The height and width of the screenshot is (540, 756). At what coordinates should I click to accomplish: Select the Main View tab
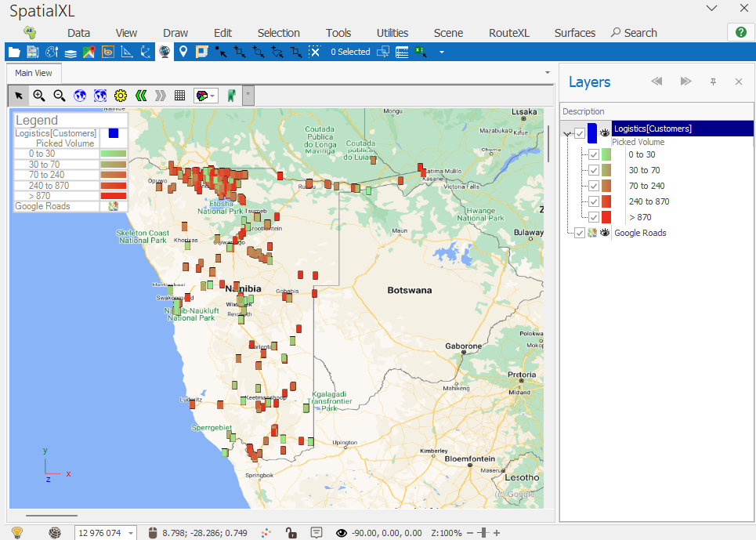[34, 73]
